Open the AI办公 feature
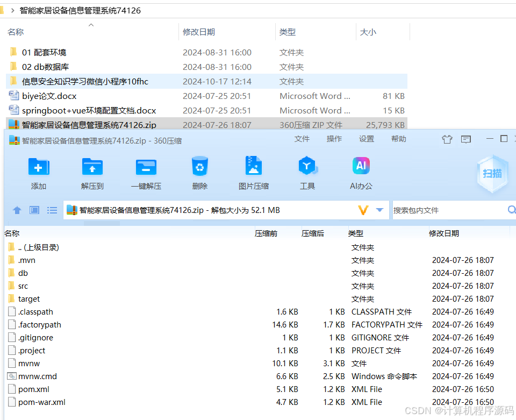516x420 pixels. (361, 172)
